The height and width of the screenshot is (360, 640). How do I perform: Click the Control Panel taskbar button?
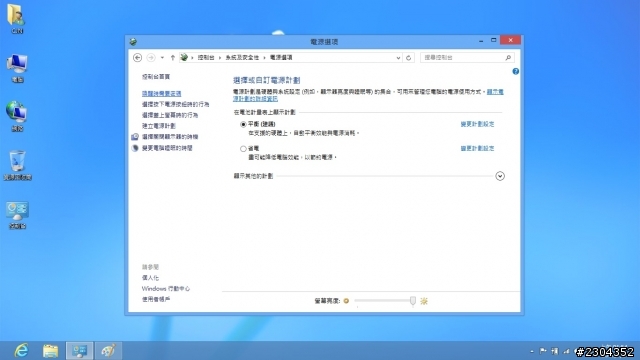80,351
